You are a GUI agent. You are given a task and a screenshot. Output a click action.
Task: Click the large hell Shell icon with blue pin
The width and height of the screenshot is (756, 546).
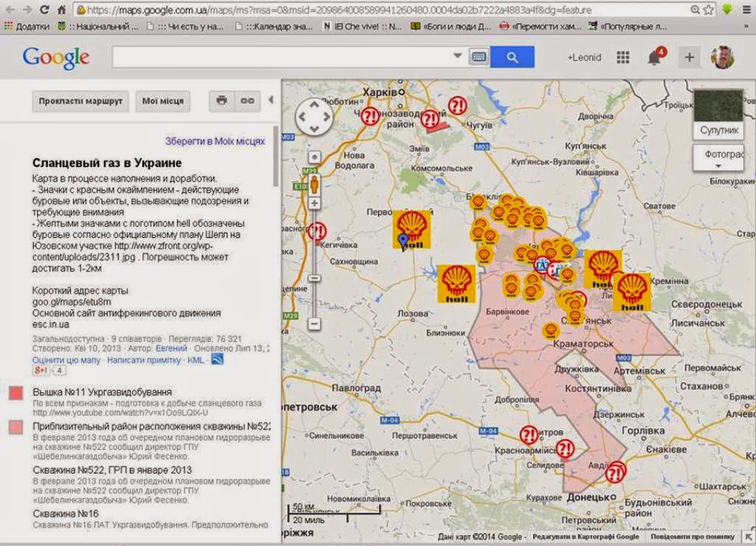411,230
